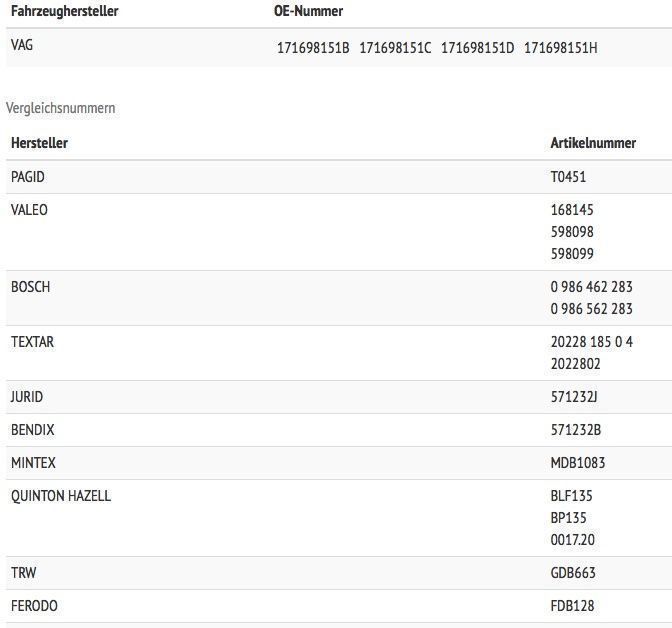This screenshot has height=628, width=672.
Task: Click OE number 171698151D
Action: pos(477,48)
